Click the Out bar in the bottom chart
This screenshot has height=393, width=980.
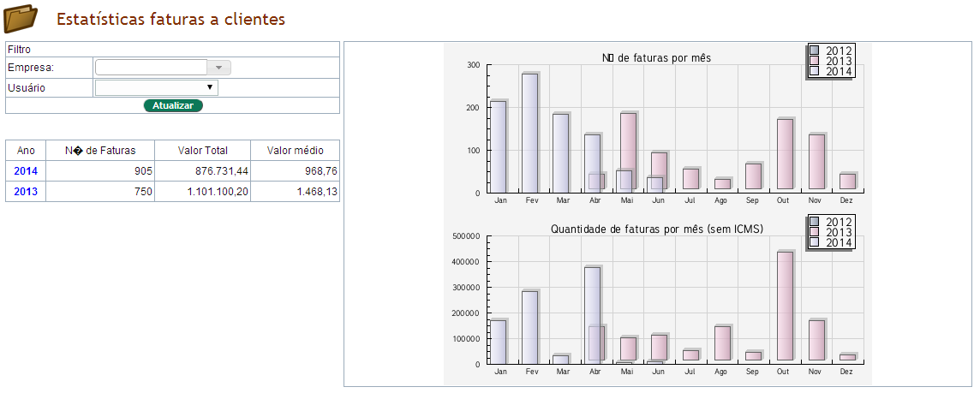pos(785,306)
